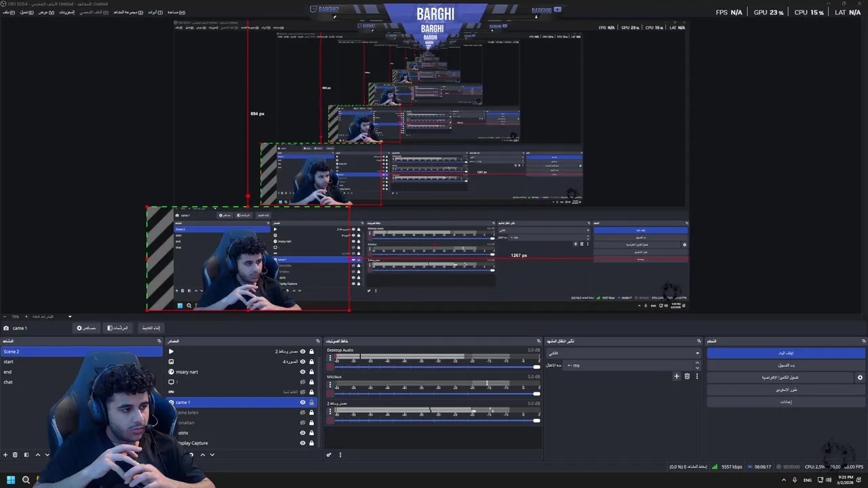Viewport: 868px width, 488px height.
Task: Open the taskbar clock and date
Action: 846,480
